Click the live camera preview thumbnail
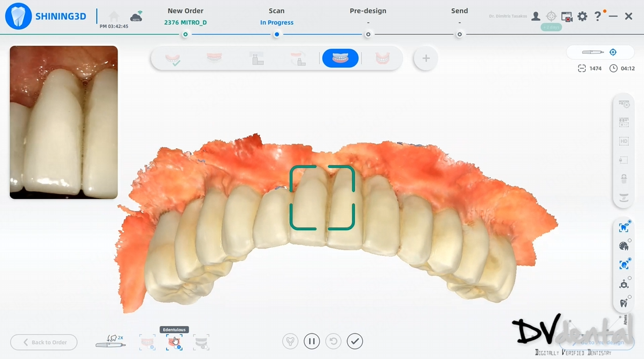Image resolution: width=644 pixels, height=359 pixels. pyautogui.click(x=64, y=122)
